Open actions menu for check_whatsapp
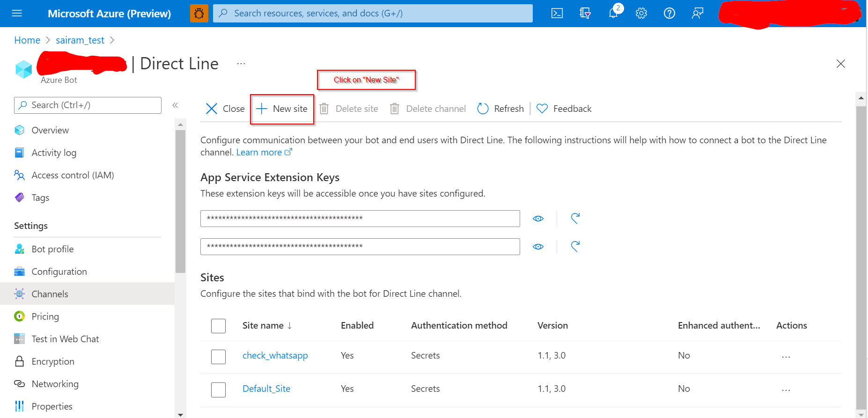Viewport: 868px width, 418px height. pos(786,357)
